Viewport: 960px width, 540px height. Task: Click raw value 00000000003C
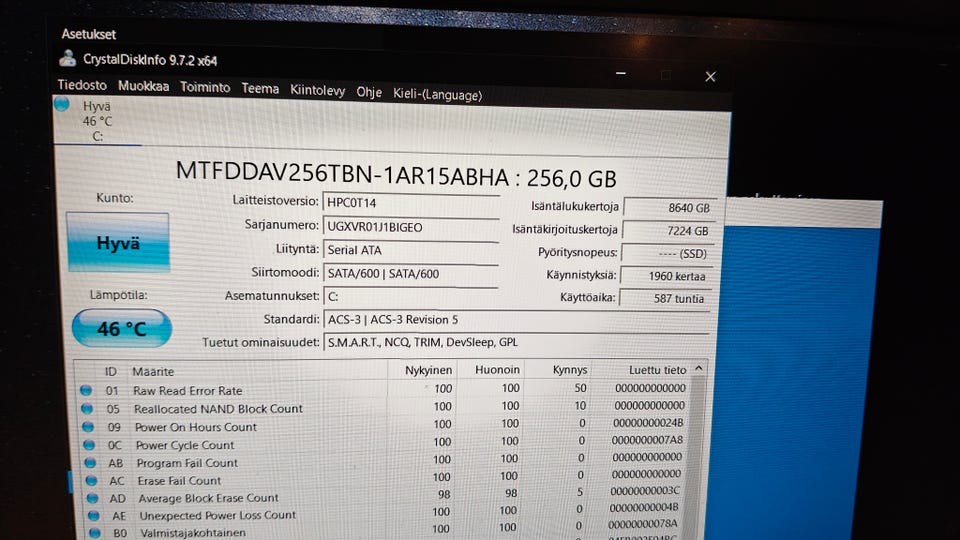pyautogui.click(x=645, y=491)
